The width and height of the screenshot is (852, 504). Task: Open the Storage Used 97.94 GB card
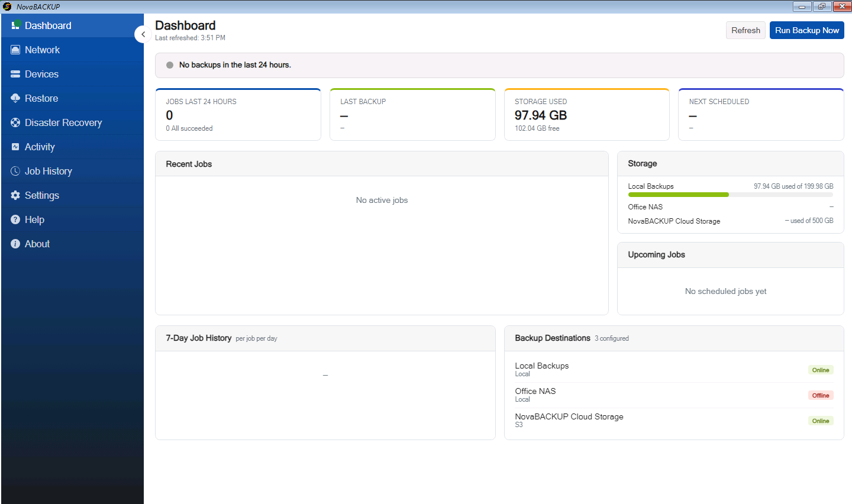point(587,114)
